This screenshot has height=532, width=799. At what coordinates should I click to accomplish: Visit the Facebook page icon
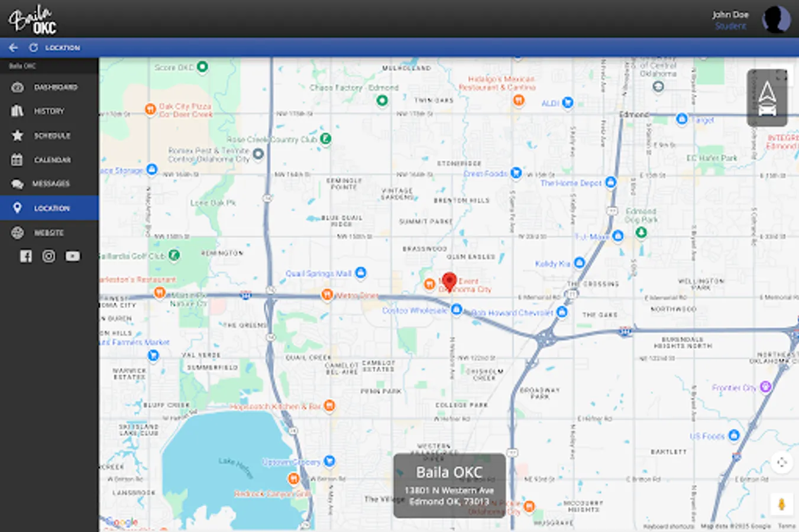(25, 255)
